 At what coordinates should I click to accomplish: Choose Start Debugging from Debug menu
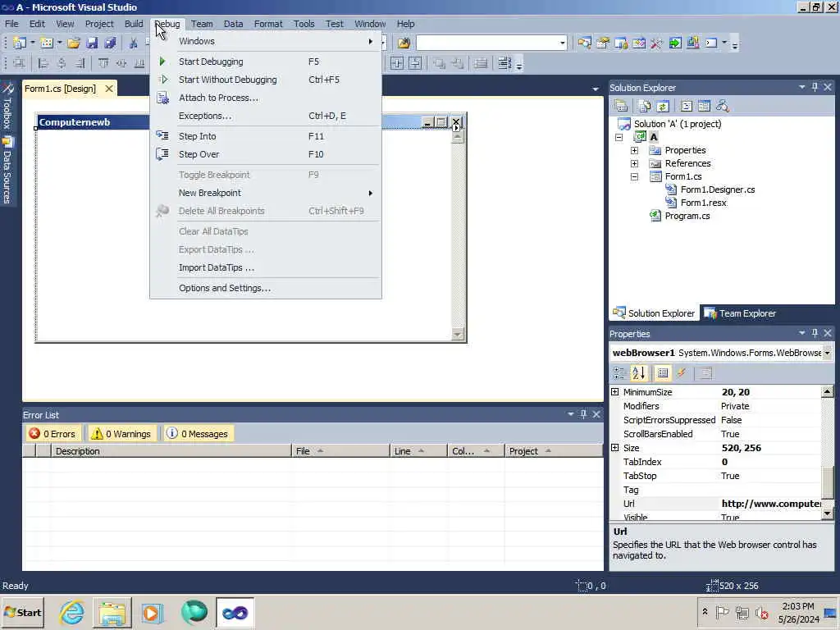(x=266, y=62)
